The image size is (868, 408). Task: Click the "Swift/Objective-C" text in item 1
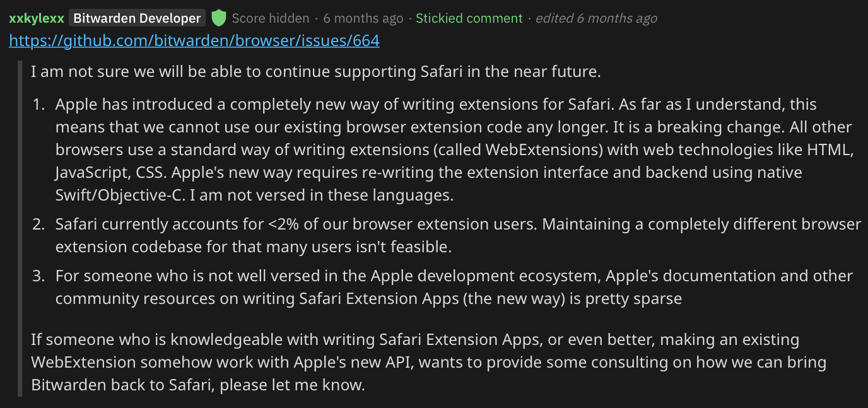tap(120, 195)
